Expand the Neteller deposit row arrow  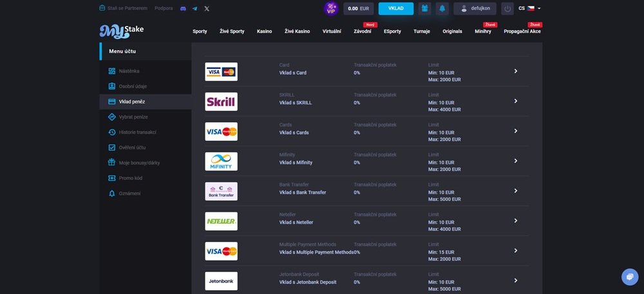516,221
